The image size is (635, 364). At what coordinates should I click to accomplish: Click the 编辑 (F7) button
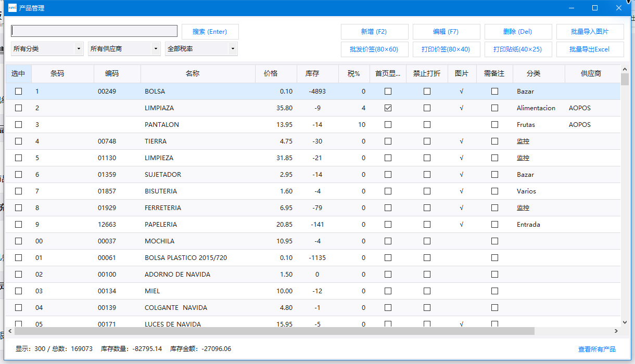point(446,32)
